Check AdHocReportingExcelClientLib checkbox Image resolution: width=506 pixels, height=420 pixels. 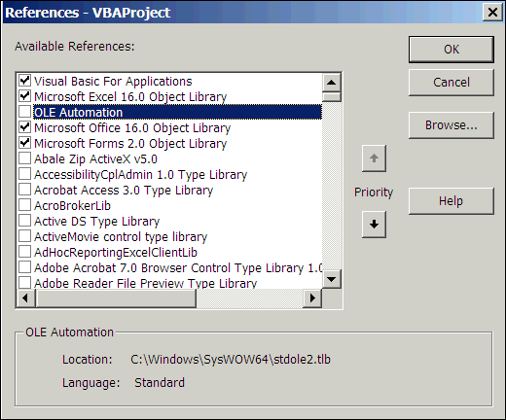point(25,252)
